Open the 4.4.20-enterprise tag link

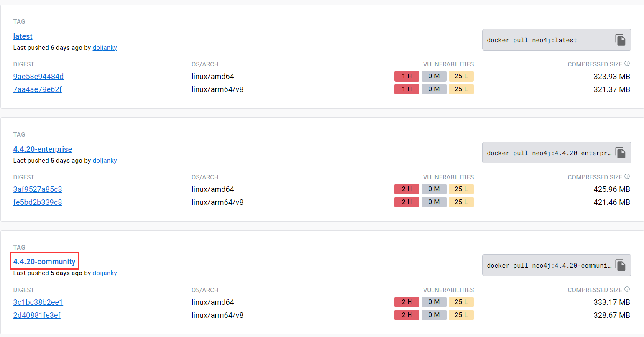[x=43, y=149]
